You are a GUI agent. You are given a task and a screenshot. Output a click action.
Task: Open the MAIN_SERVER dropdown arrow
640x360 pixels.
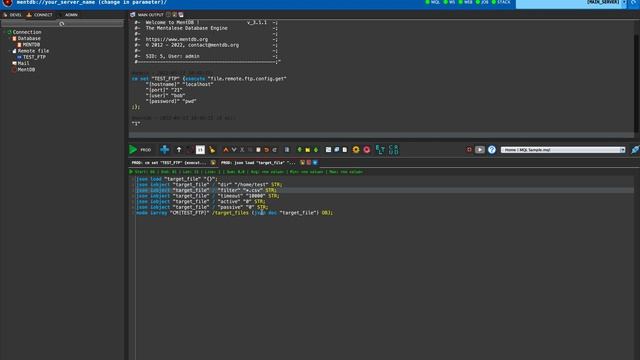(624, 2)
